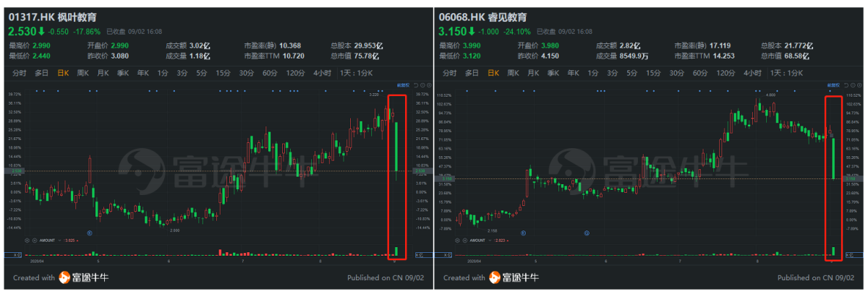Switch left chart to 周K tab

83,73
